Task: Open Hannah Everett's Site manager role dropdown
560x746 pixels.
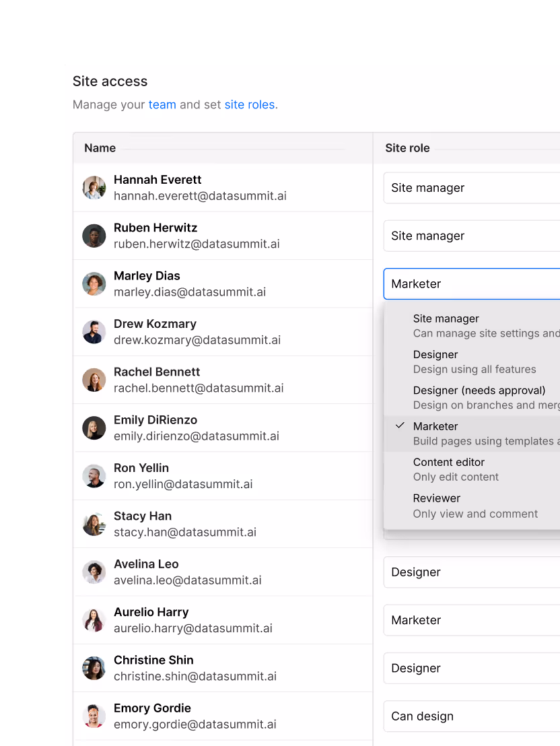Action: 472,188
